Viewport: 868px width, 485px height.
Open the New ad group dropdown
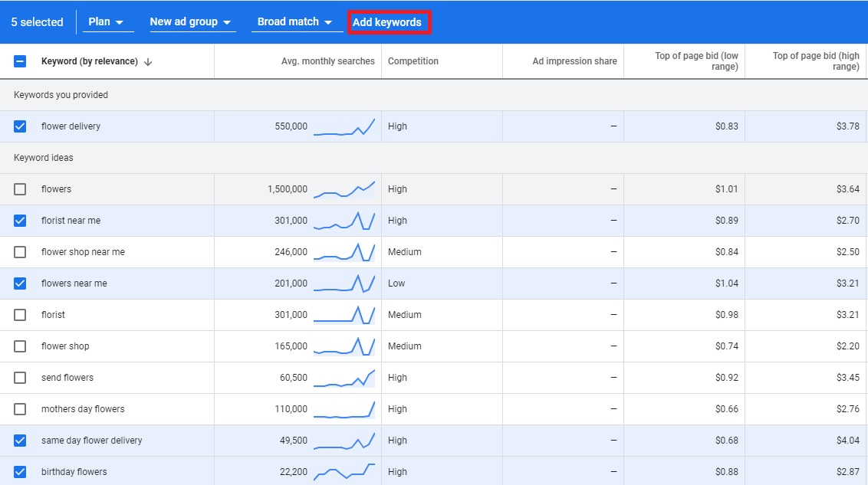click(x=192, y=21)
